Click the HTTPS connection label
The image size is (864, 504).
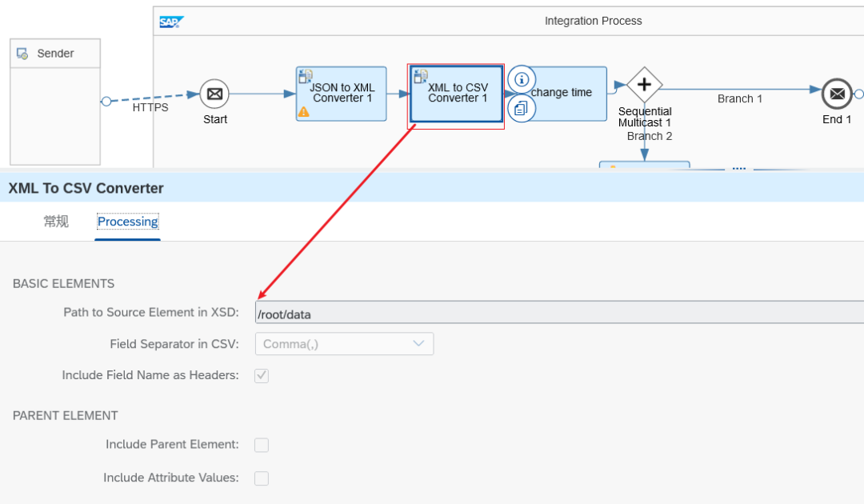point(150,107)
